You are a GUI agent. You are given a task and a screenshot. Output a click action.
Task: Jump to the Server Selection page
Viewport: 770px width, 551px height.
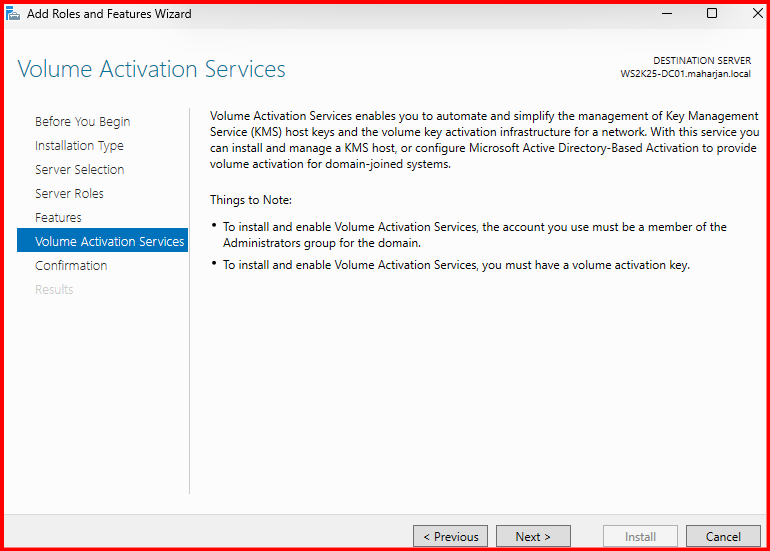pyautogui.click(x=79, y=170)
